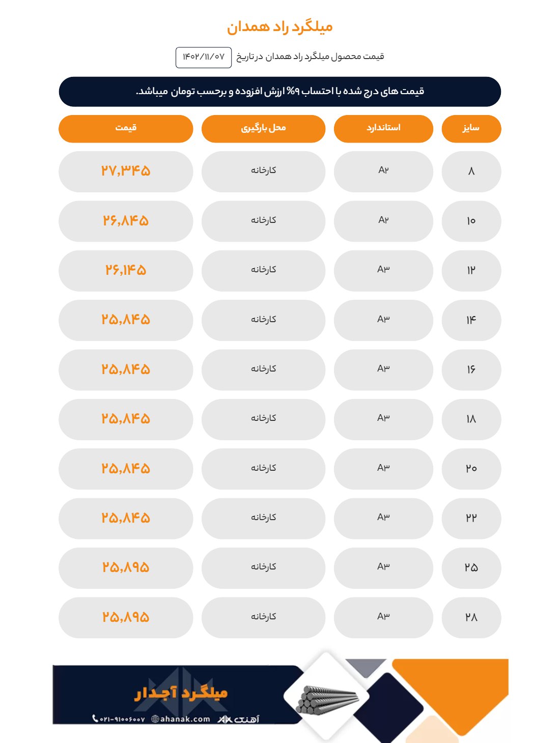Select the size 28 cell

click(x=471, y=617)
